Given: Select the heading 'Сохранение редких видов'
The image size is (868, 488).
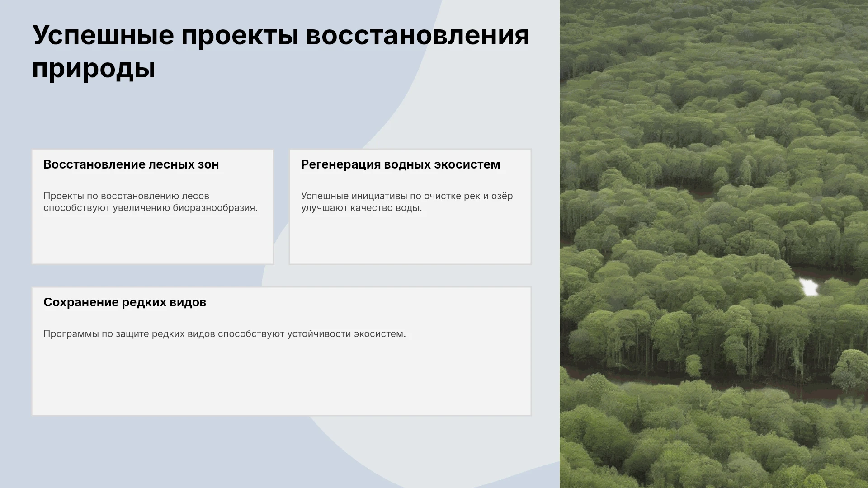Looking at the screenshot, I should (x=125, y=302).
